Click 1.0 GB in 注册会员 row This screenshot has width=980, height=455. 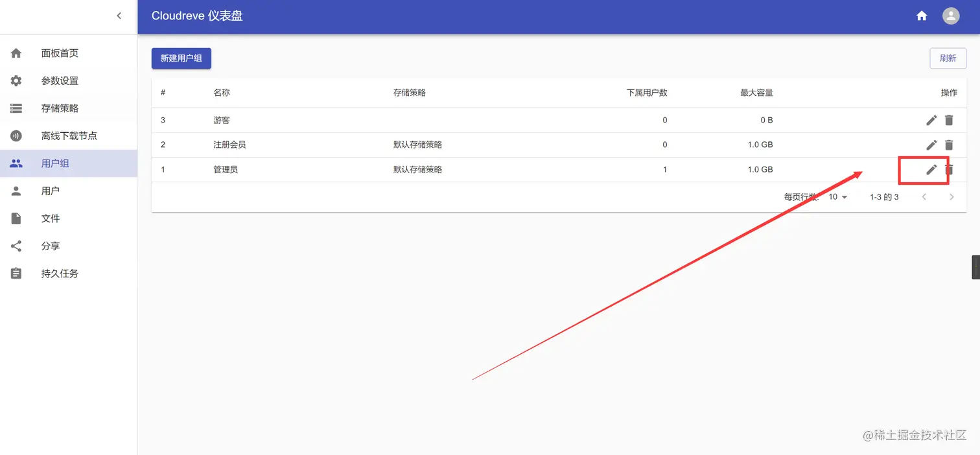click(760, 145)
